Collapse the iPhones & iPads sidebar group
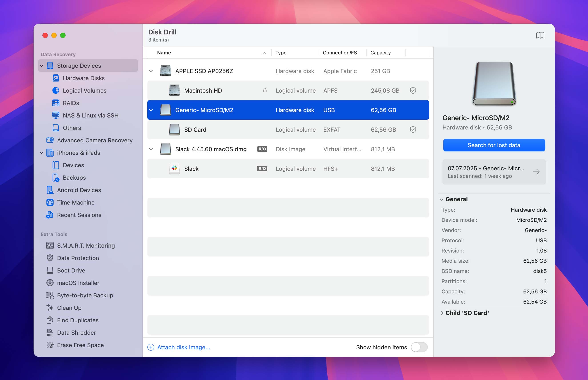The image size is (588, 380). [42, 153]
